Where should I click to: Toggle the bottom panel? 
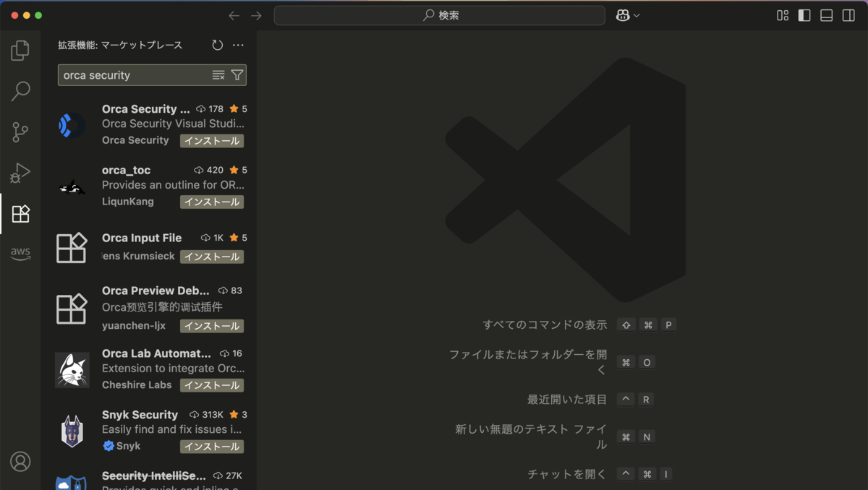tap(827, 15)
